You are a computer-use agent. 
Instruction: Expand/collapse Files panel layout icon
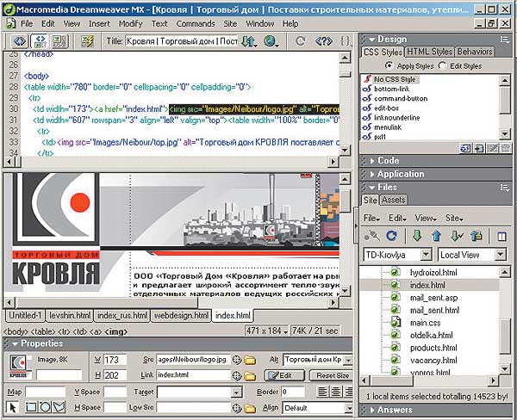pos(501,236)
